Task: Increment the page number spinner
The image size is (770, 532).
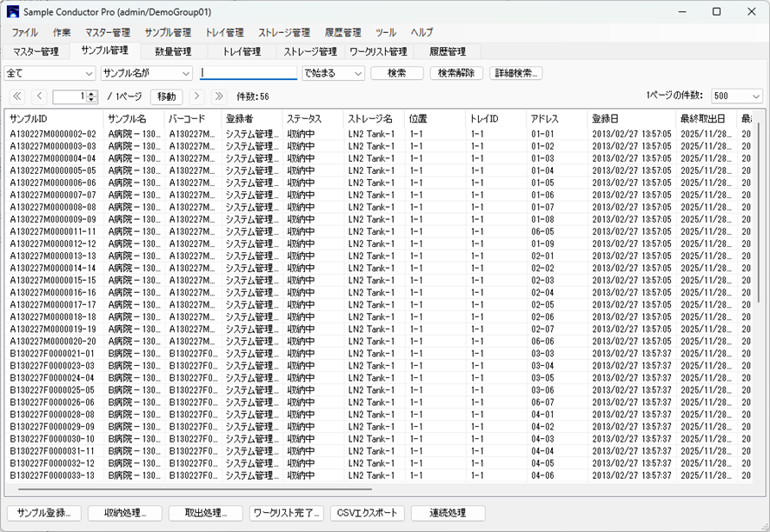Action: [92, 93]
